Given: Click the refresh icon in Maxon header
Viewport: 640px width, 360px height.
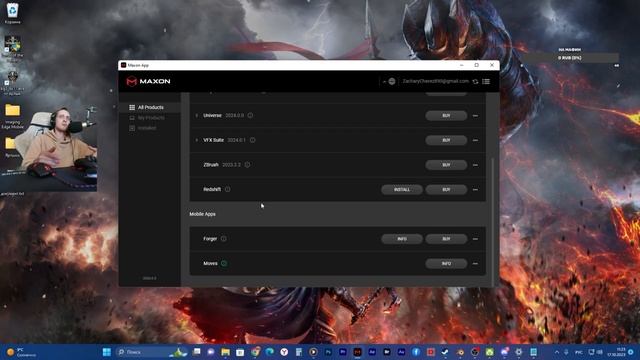Looking at the screenshot, I should click(476, 82).
